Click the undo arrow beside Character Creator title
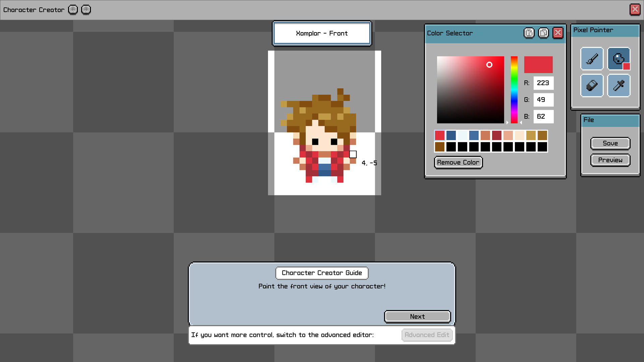Image resolution: width=644 pixels, height=362 pixels. [x=72, y=10]
